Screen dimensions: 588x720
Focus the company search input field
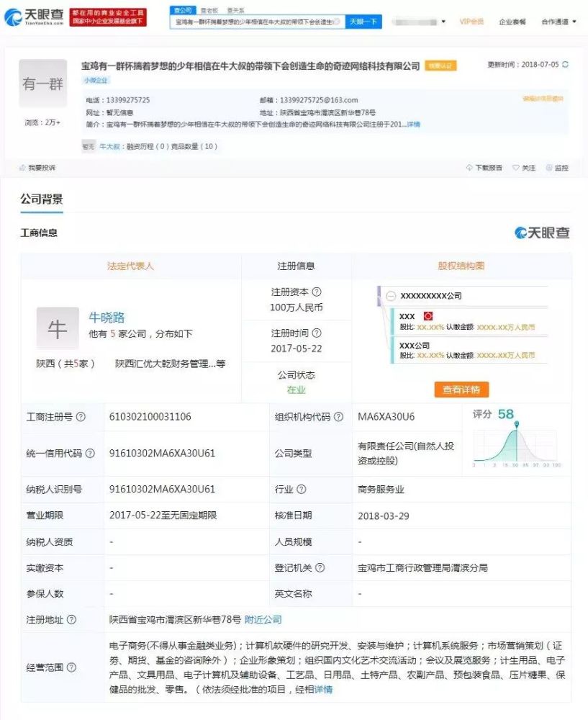258,22
